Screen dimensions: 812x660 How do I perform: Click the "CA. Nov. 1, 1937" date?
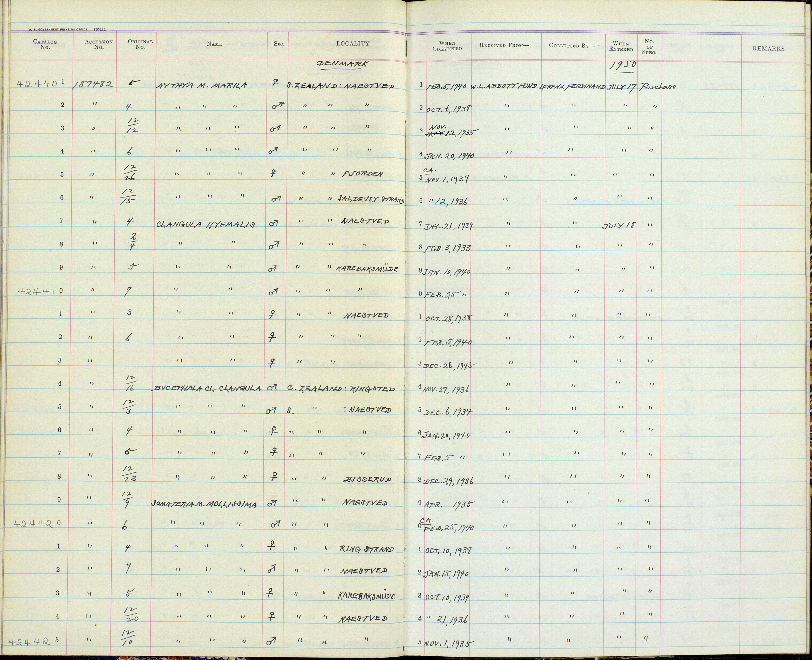447,175
